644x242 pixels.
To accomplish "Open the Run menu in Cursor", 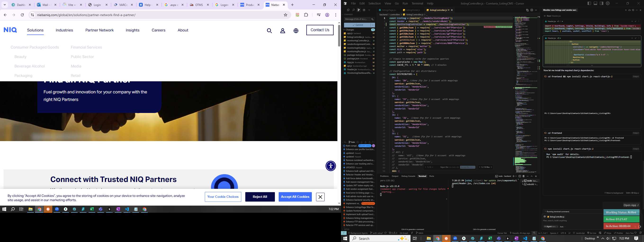I will pos(405,4).
